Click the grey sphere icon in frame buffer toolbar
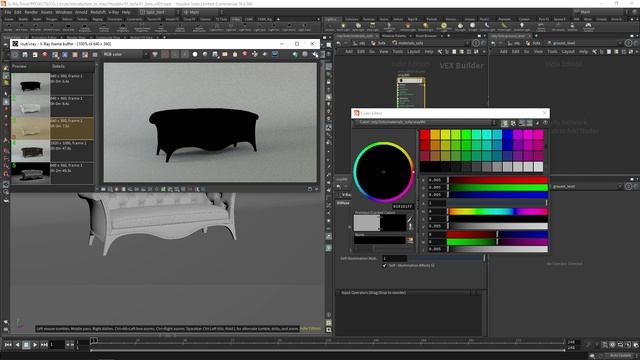The height and width of the screenshot is (360, 640). (x=205, y=54)
